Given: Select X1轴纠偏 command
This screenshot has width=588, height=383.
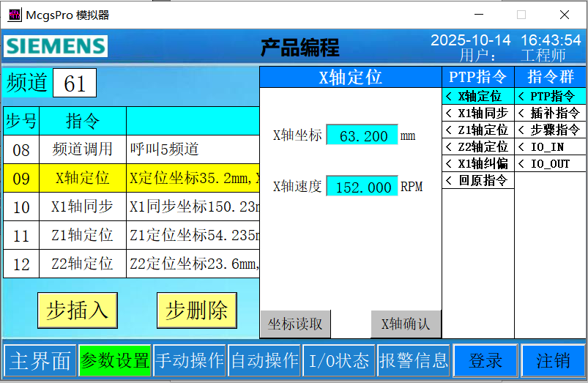Looking at the screenshot, I should [x=477, y=163].
